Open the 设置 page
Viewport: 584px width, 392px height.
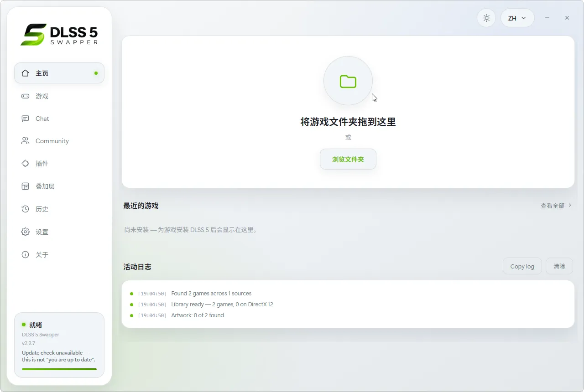coord(59,232)
